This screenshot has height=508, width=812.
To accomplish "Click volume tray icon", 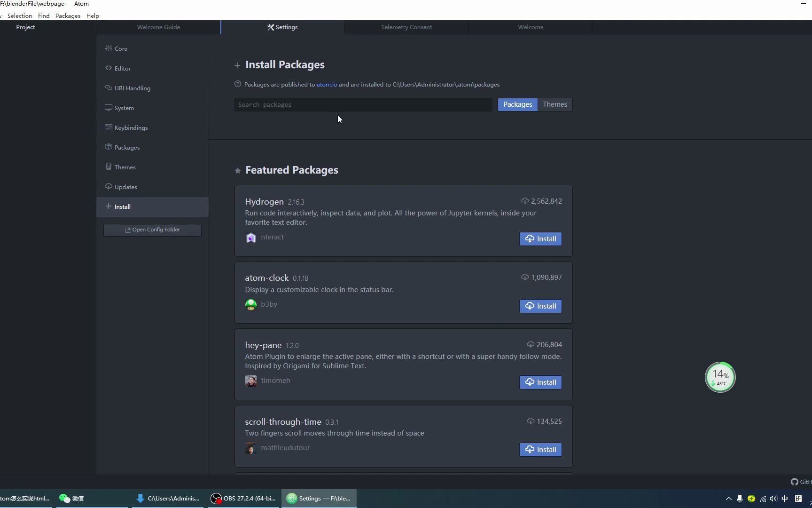I will tap(773, 499).
